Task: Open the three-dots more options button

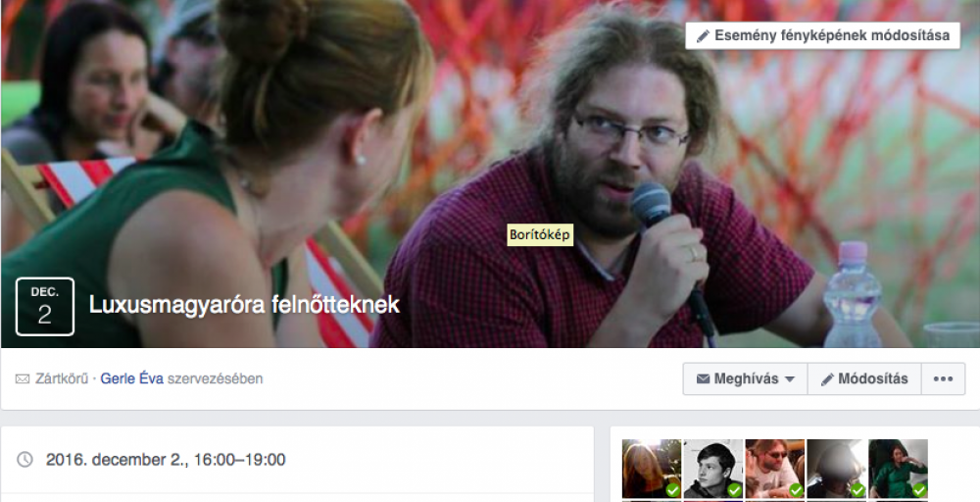Action: click(943, 378)
